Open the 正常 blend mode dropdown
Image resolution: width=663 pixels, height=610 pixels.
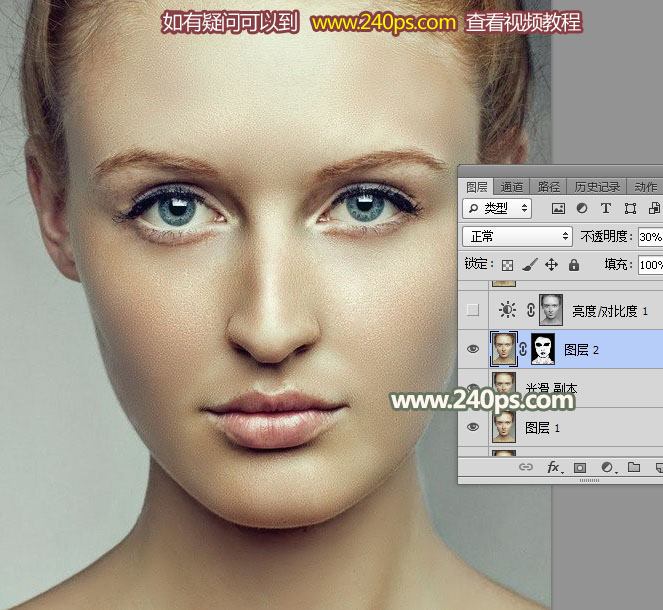click(518, 236)
